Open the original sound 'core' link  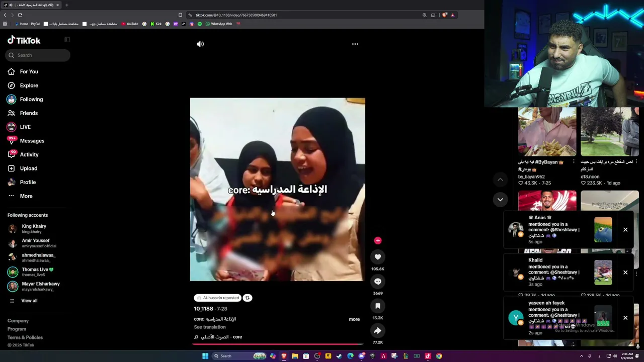pos(218,337)
